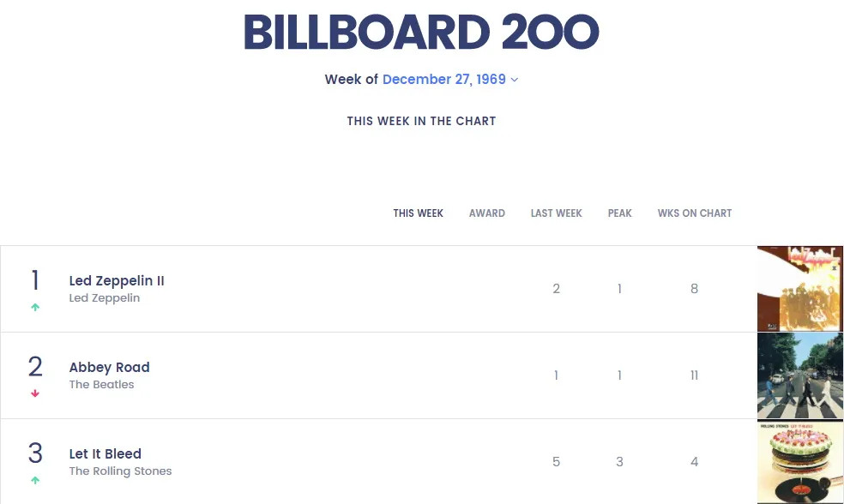Click the red down arrow under rank 2
844x504 pixels.
tap(35, 394)
